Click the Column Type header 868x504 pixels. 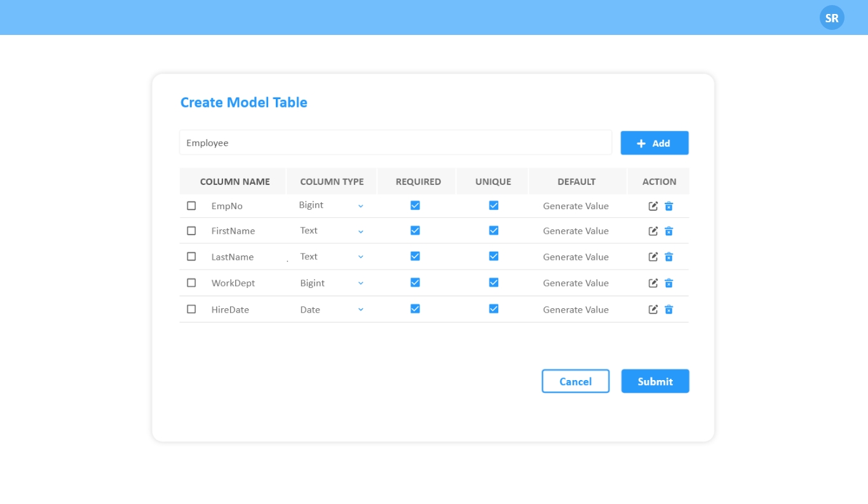[332, 182]
